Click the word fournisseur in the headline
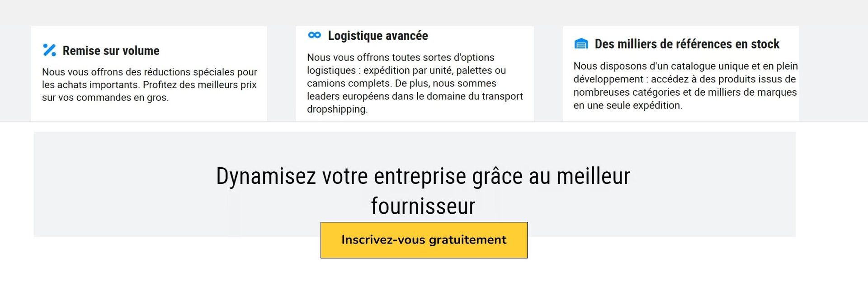 click(x=423, y=206)
